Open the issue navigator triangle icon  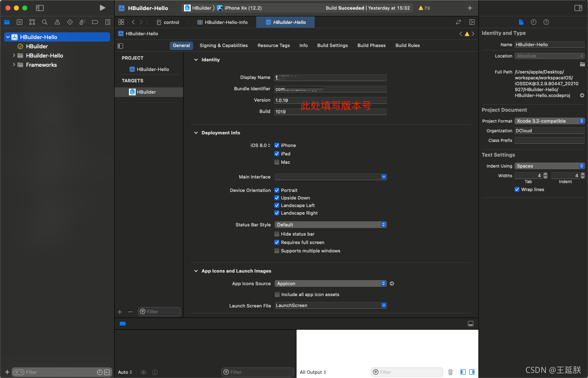click(x=57, y=22)
